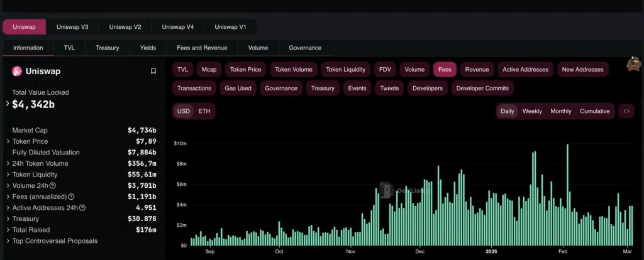Image resolution: width=644 pixels, height=260 pixels.
Task: Toggle the Mcap chart metric
Action: pyautogui.click(x=209, y=70)
